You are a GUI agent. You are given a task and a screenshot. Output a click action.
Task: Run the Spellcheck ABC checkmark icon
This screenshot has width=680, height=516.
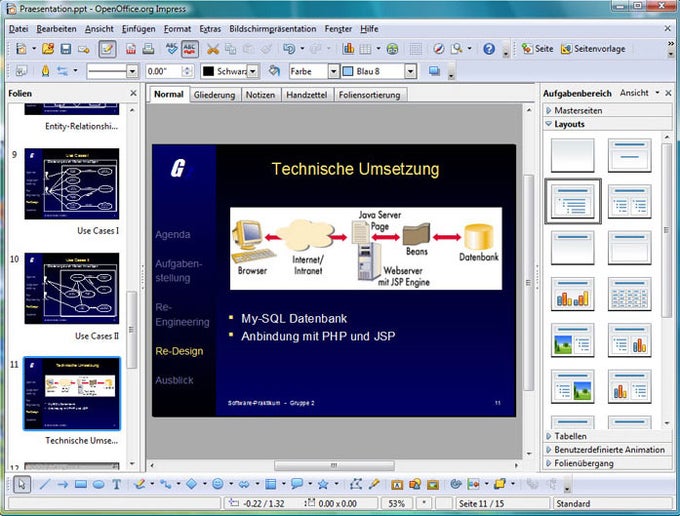point(172,49)
